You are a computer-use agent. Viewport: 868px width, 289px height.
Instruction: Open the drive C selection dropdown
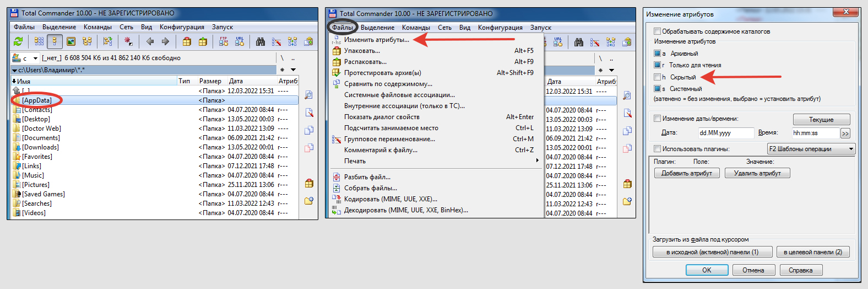[x=35, y=58]
